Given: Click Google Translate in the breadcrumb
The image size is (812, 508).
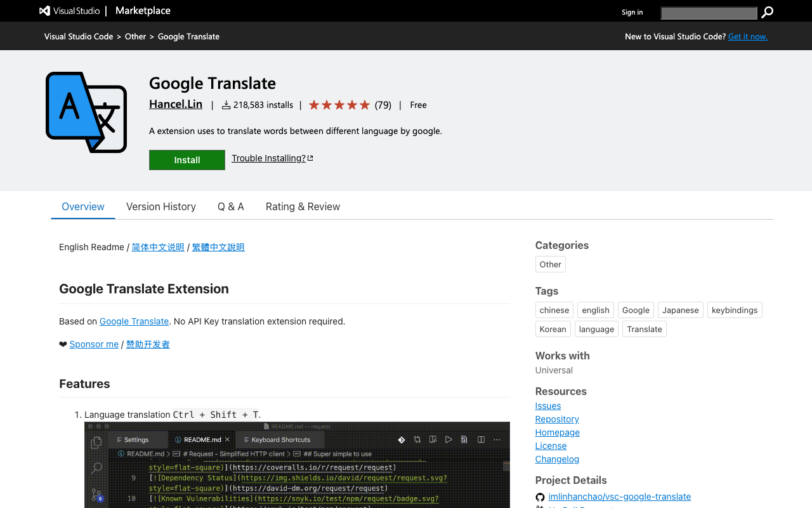Looking at the screenshot, I should pos(188,37).
